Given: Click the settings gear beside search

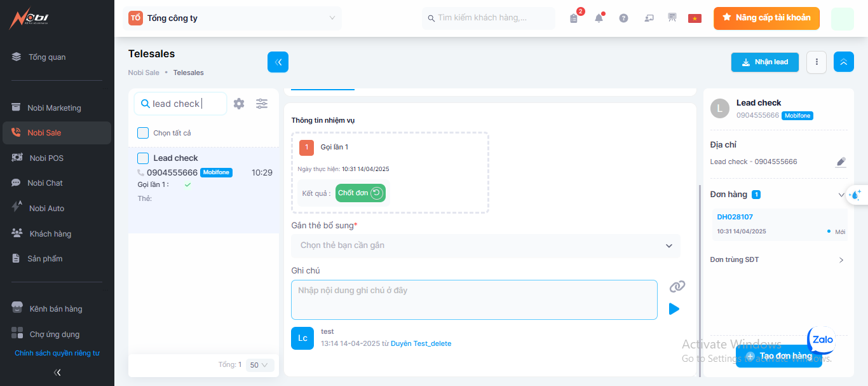Looking at the screenshot, I should pyautogui.click(x=239, y=104).
